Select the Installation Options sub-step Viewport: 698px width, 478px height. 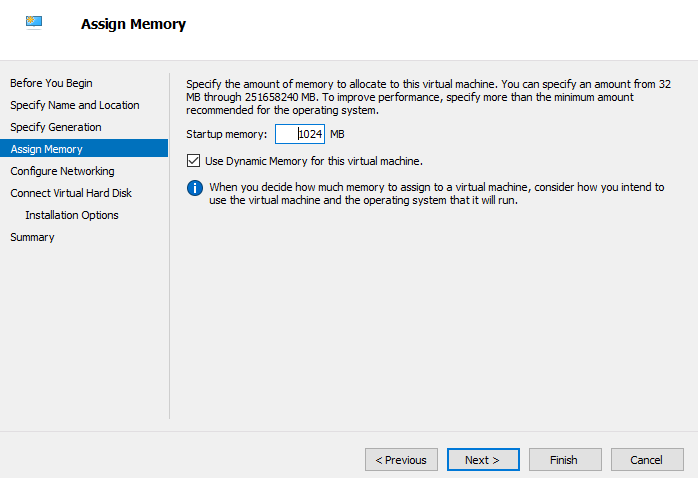pos(72,215)
